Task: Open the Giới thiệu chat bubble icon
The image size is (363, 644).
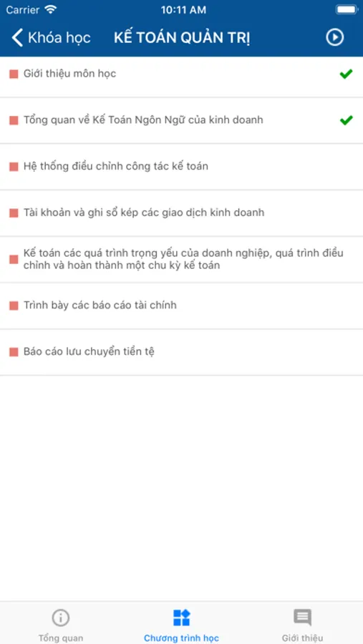Action: point(302,618)
